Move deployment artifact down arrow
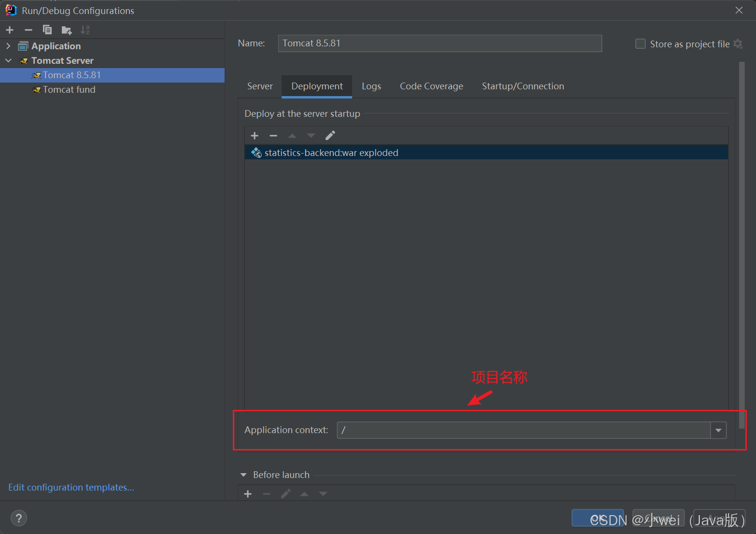 coord(311,136)
